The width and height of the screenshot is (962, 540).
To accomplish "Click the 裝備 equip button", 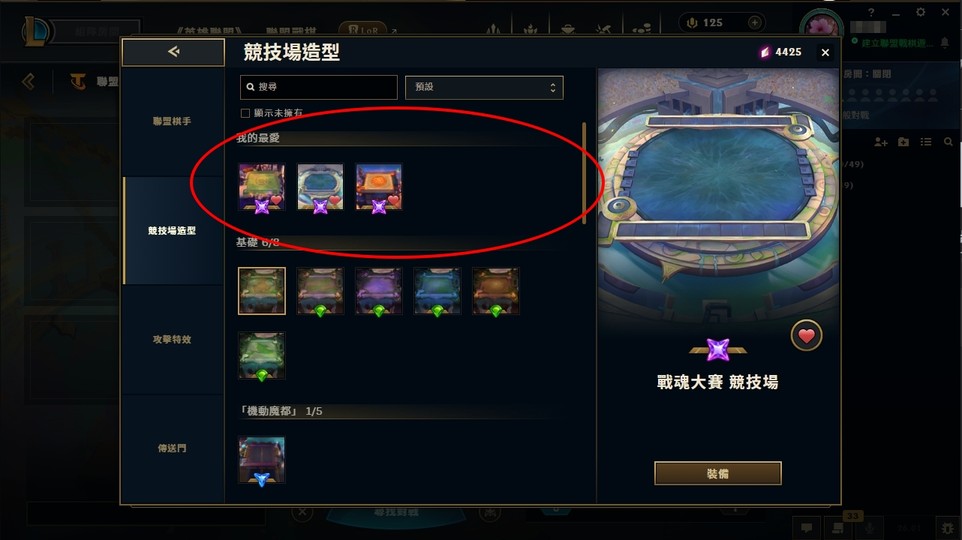I will (718, 474).
